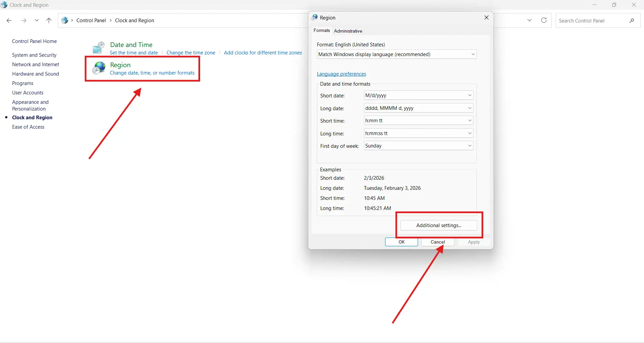This screenshot has width=644, height=343.
Task: Click the Region globe icon
Action: click(99, 68)
